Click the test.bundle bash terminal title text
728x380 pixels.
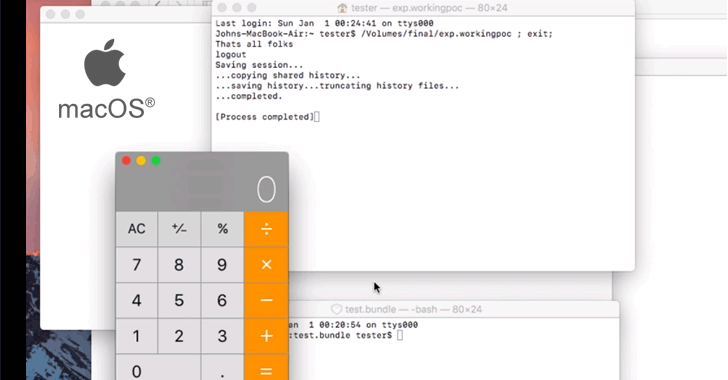tap(414, 309)
